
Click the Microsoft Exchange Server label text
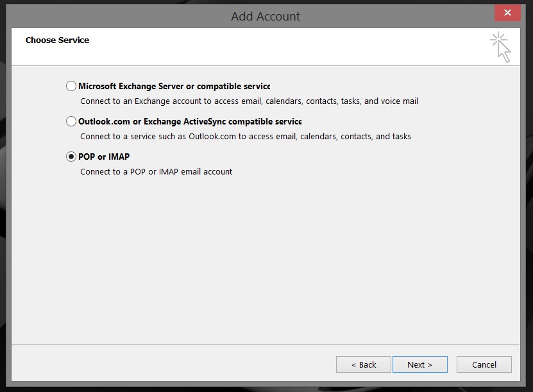tap(174, 85)
